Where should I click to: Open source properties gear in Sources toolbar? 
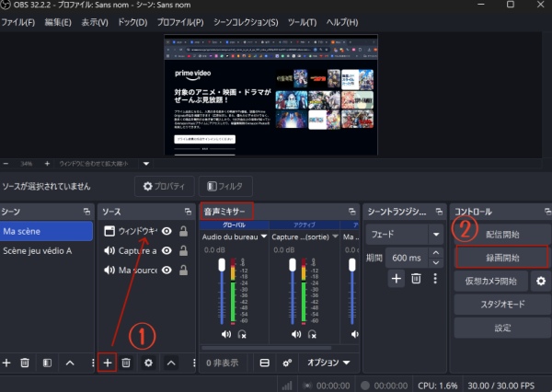coord(148,363)
